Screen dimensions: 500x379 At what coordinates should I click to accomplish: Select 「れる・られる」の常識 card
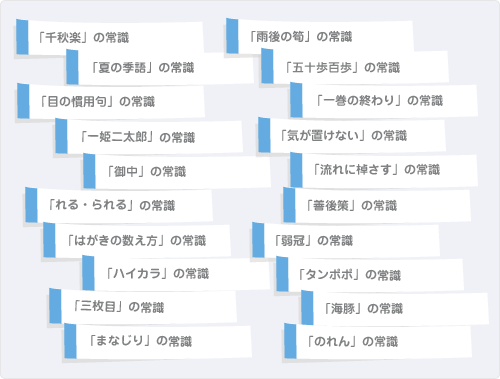pyautogui.click(x=119, y=205)
